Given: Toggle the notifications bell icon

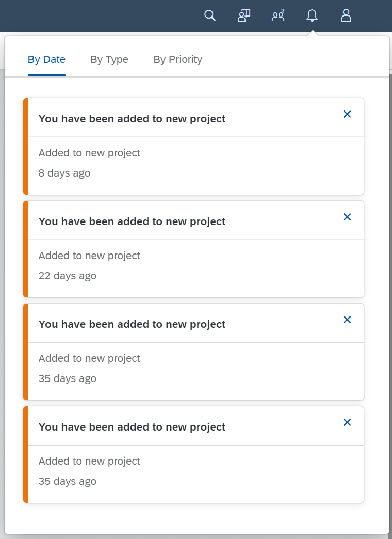Looking at the screenshot, I should point(312,15).
